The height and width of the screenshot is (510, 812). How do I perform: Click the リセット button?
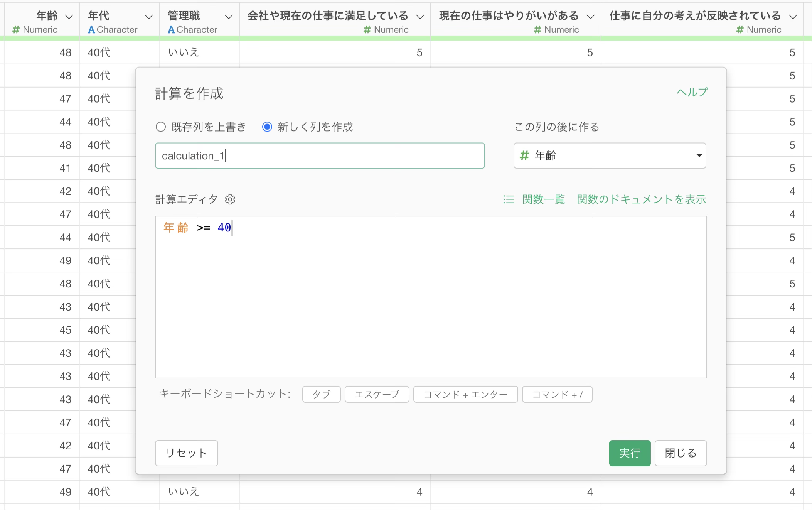[x=187, y=453]
